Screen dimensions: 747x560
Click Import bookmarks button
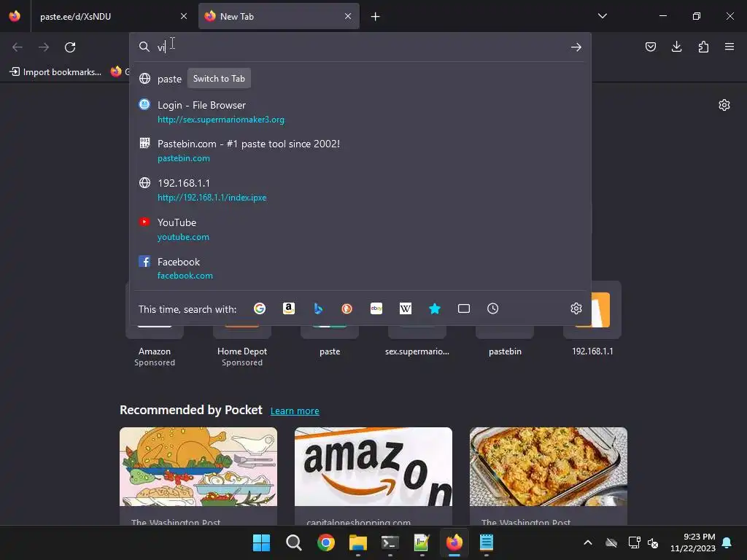click(55, 72)
